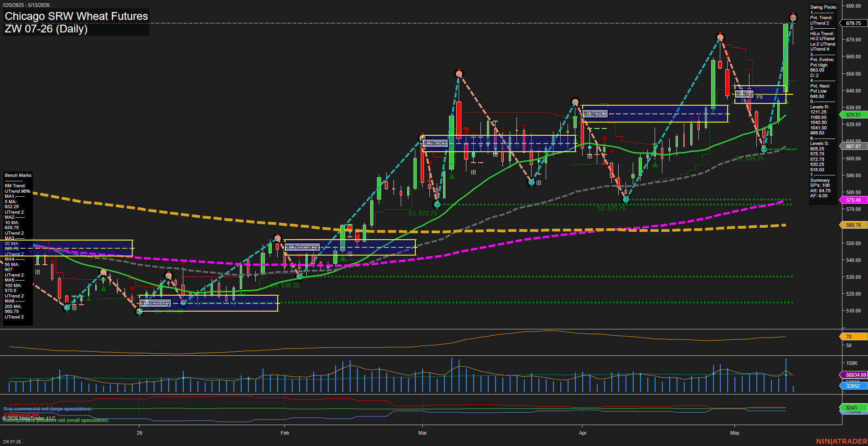Screen dimensions: 868x446
Task: Click the 88834.69 volume average tag
Action: [853, 375]
